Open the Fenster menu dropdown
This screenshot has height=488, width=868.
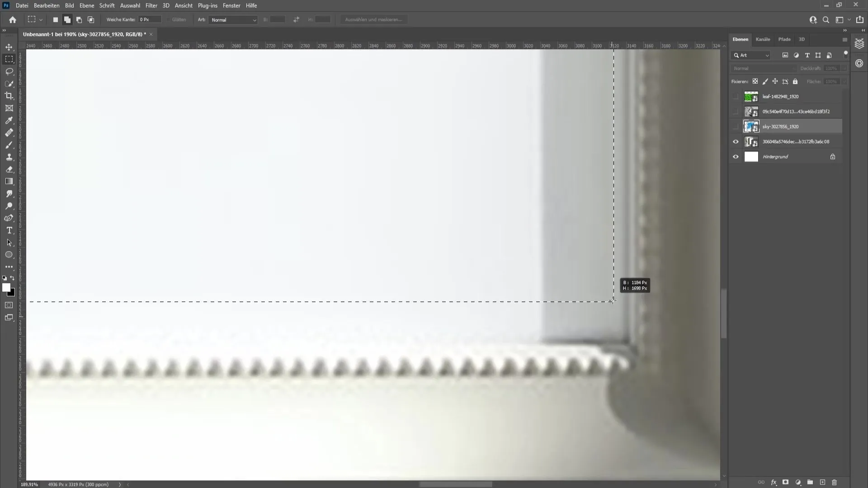pyautogui.click(x=232, y=5)
